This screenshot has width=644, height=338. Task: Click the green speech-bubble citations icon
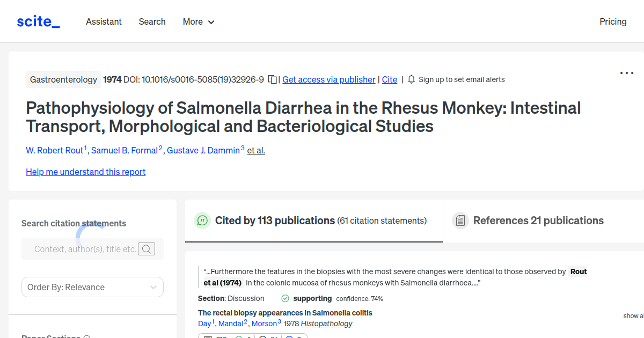pos(202,221)
